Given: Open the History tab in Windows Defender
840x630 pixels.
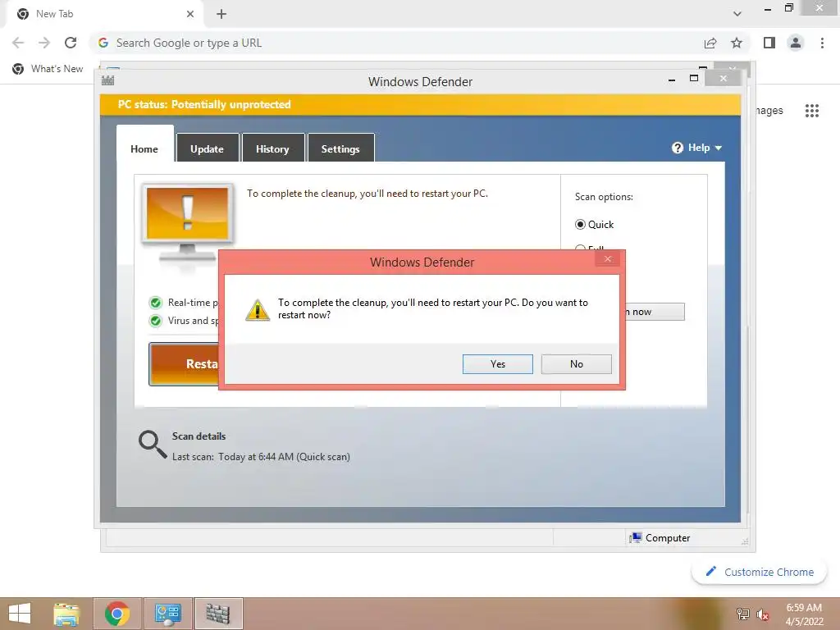Looking at the screenshot, I should [x=272, y=148].
